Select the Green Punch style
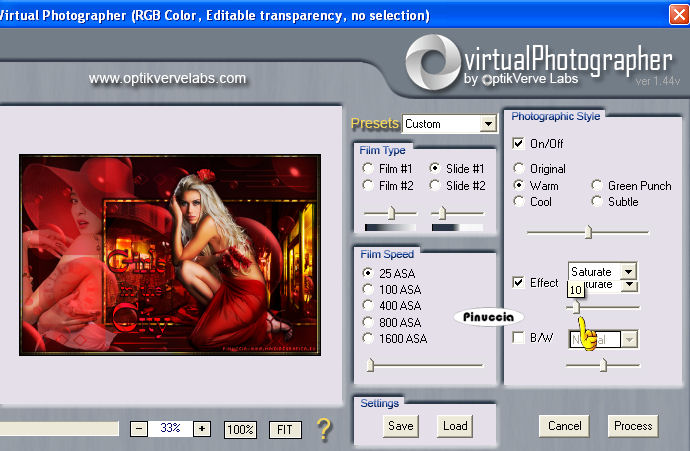 click(597, 186)
